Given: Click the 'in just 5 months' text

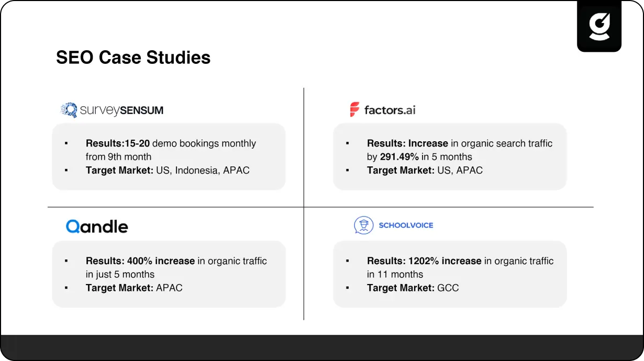Looking at the screenshot, I should coord(120,274).
